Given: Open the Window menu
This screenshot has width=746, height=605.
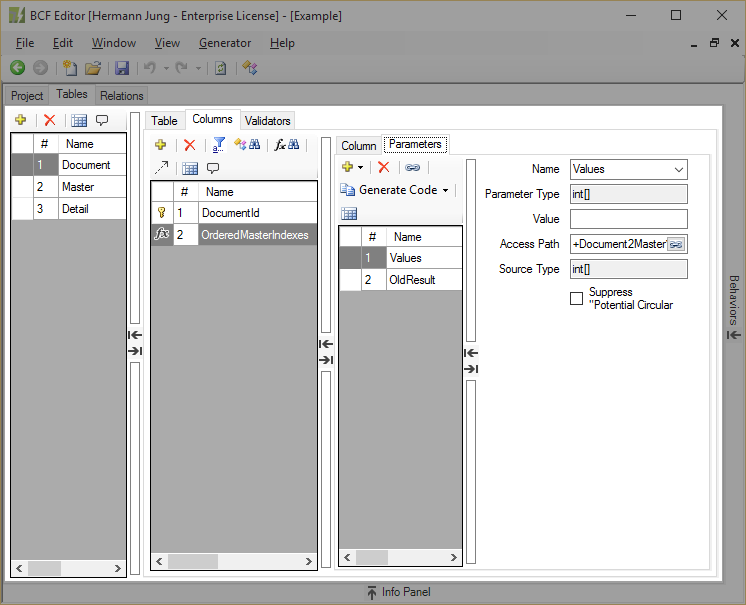Looking at the screenshot, I should 114,43.
